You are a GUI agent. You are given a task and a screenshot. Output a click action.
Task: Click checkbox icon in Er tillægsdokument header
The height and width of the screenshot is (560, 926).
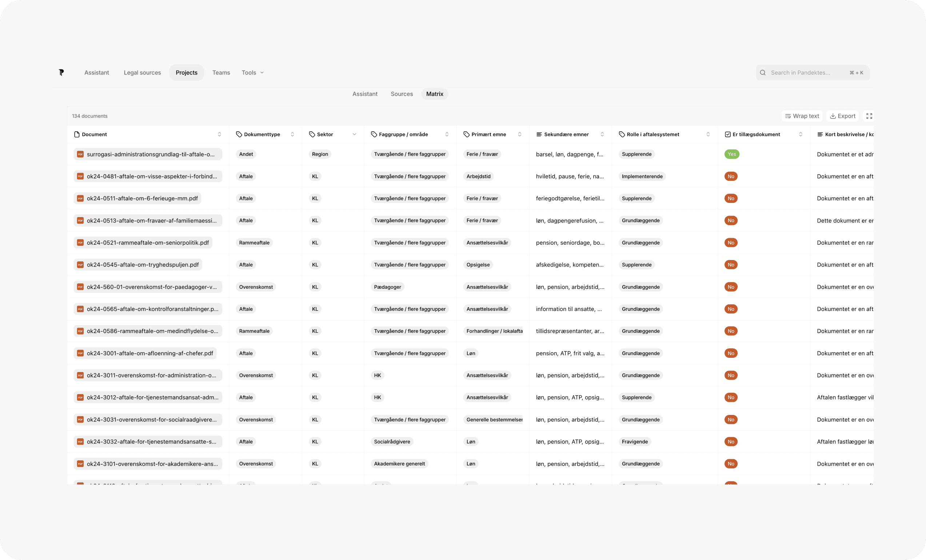click(727, 135)
